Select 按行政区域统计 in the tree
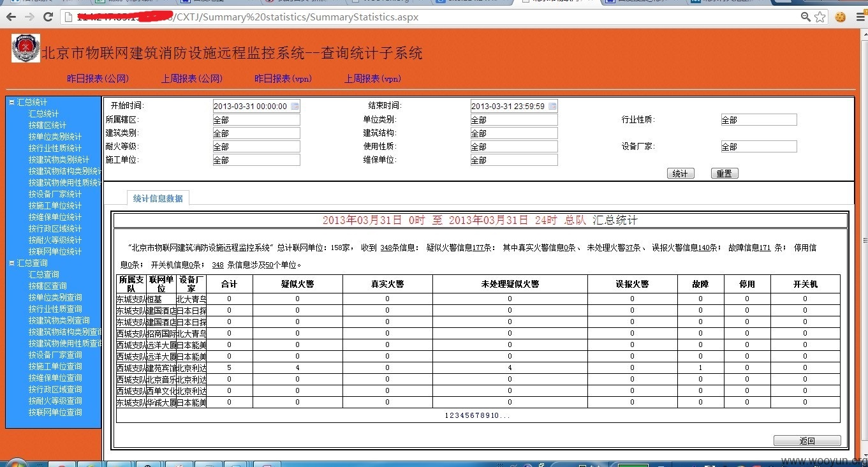This screenshot has height=467, width=868. coord(55,228)
